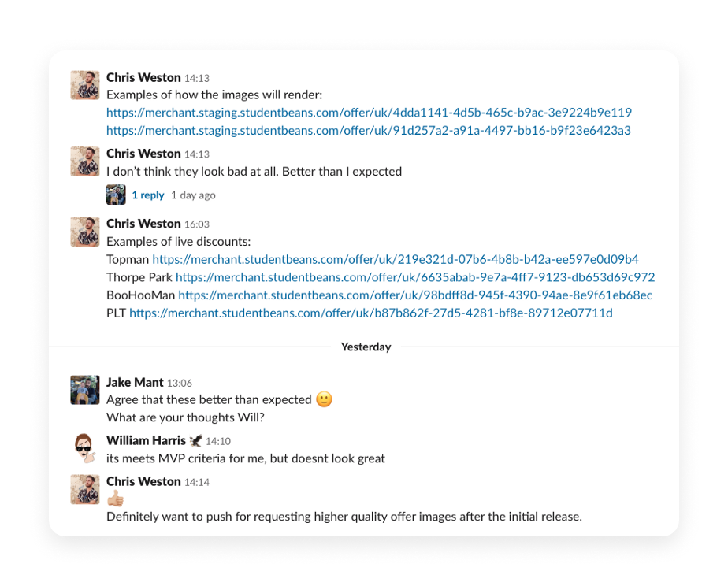Click Jake Mant's bold username
This screenshot has width=728, height=586.
point(135,382)
